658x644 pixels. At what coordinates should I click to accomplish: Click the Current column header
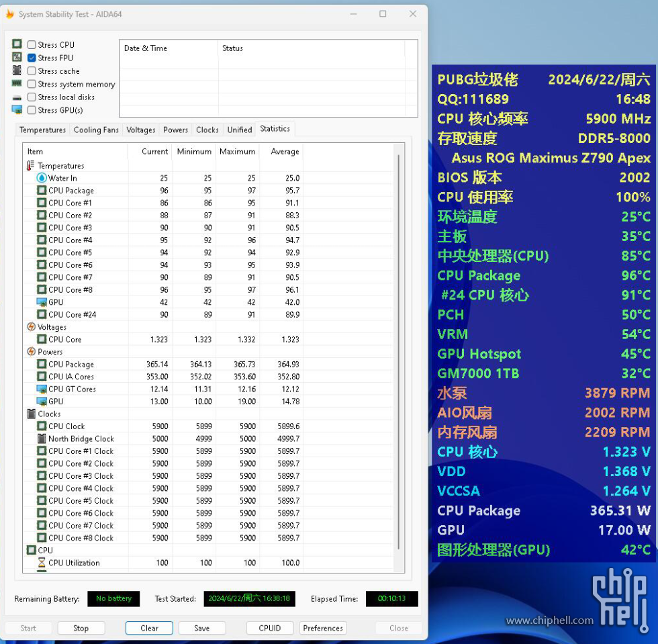point(150,151)
